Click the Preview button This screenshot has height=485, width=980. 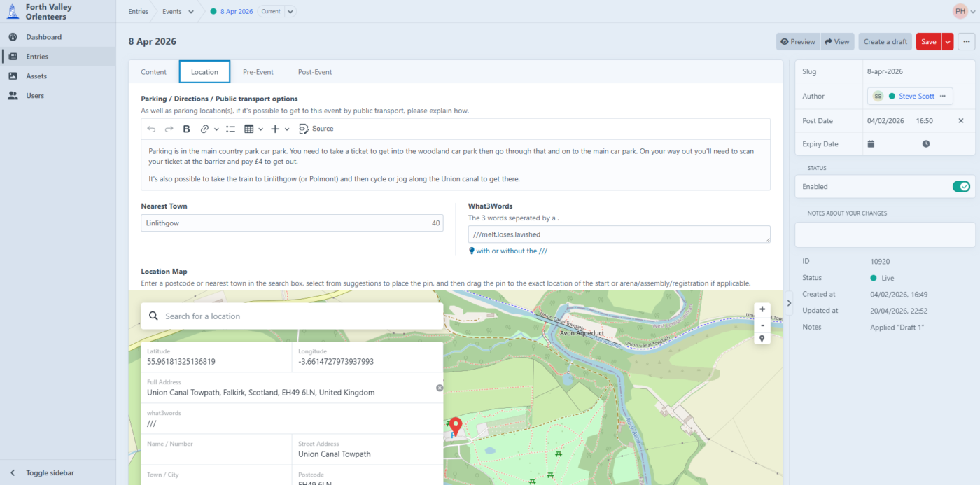pyautogui.click(x=797, y=42)
